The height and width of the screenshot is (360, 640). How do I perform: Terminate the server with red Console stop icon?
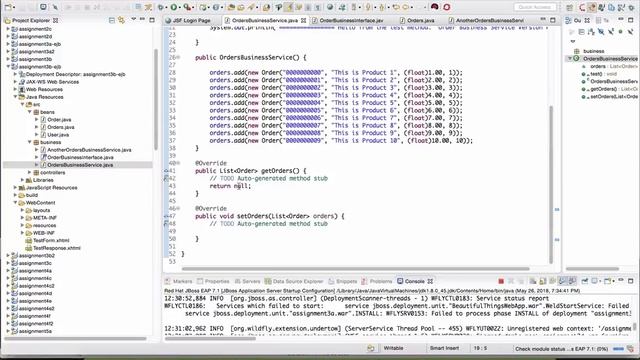click(x=501, y=281)
